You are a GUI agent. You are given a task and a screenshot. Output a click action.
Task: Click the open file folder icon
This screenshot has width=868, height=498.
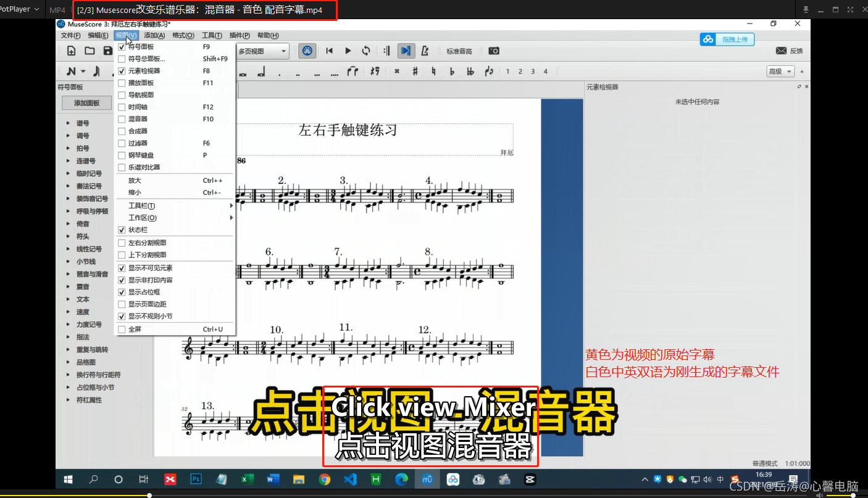tap(90, 51)
